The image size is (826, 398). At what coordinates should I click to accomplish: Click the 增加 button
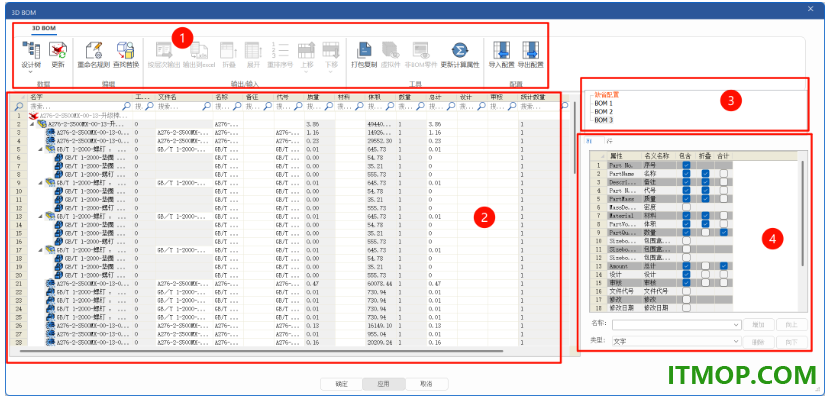pos(759,325)
